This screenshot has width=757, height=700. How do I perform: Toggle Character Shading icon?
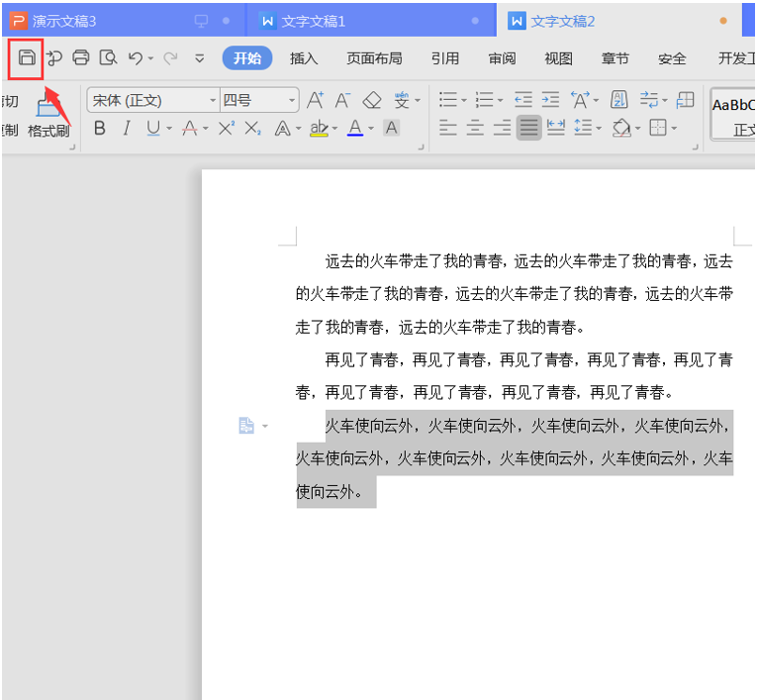tap(392, 129)
